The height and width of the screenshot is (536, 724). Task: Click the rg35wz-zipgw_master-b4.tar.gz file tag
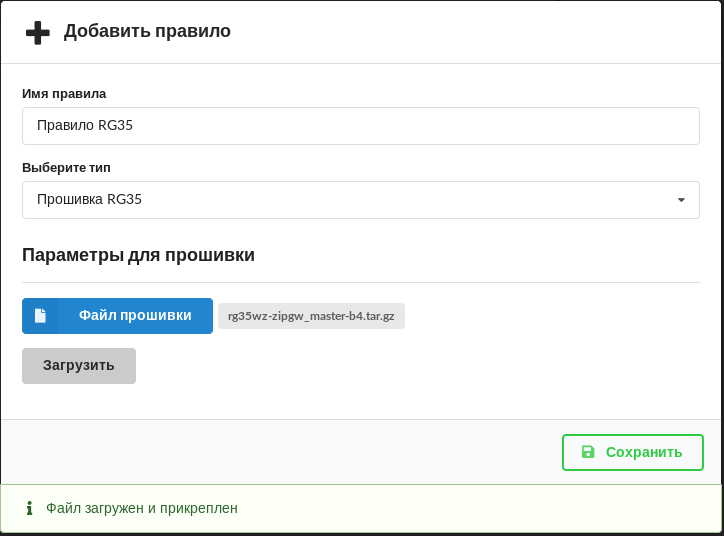pos(311,316)
